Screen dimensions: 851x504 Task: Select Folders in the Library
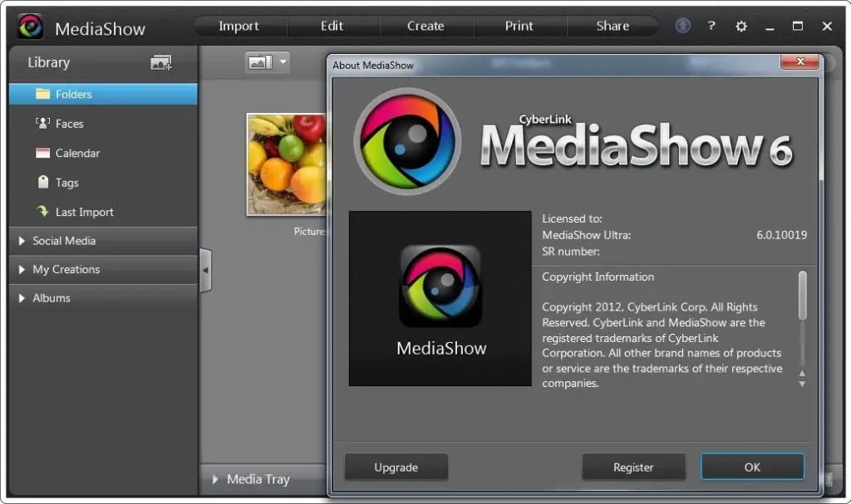[103, 94]
